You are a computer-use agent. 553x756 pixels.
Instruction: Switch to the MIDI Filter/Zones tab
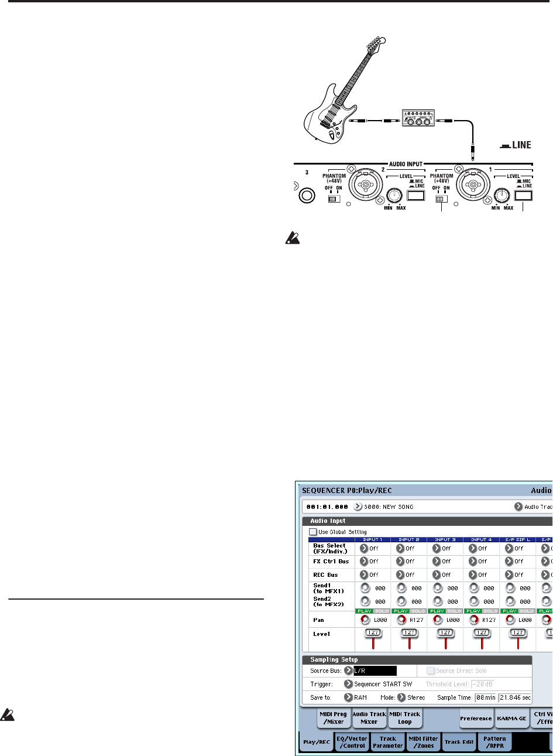[x=423, y=742]
